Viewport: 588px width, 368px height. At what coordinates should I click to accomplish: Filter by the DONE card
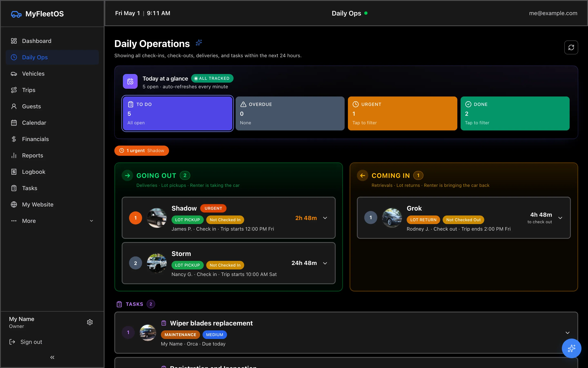click(x=515, y=113)
